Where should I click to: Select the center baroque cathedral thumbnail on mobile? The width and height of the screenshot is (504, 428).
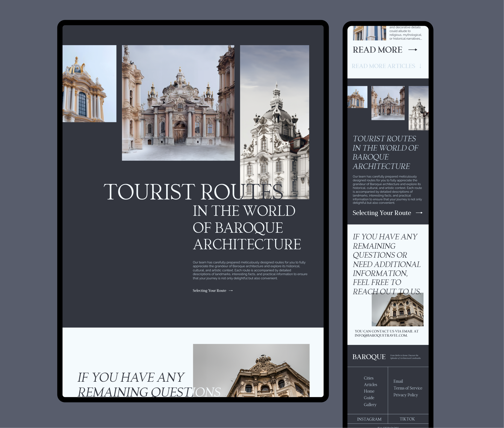coord(388,103)
